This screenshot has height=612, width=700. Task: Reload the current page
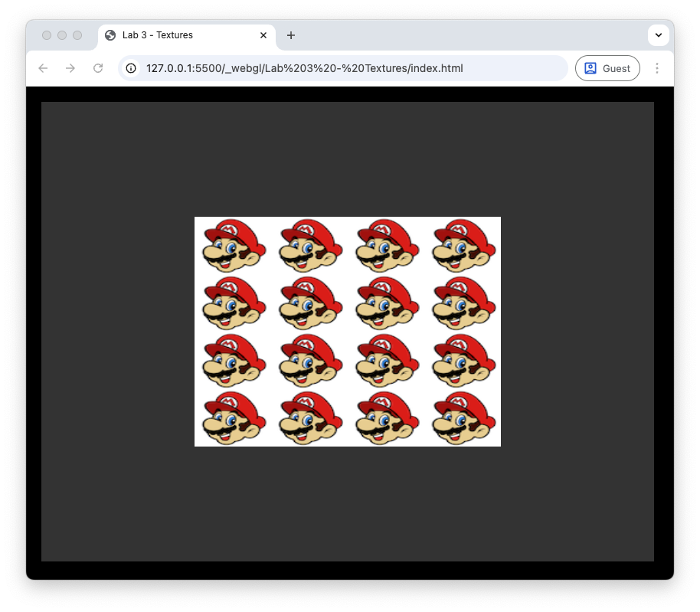point(98,68)
